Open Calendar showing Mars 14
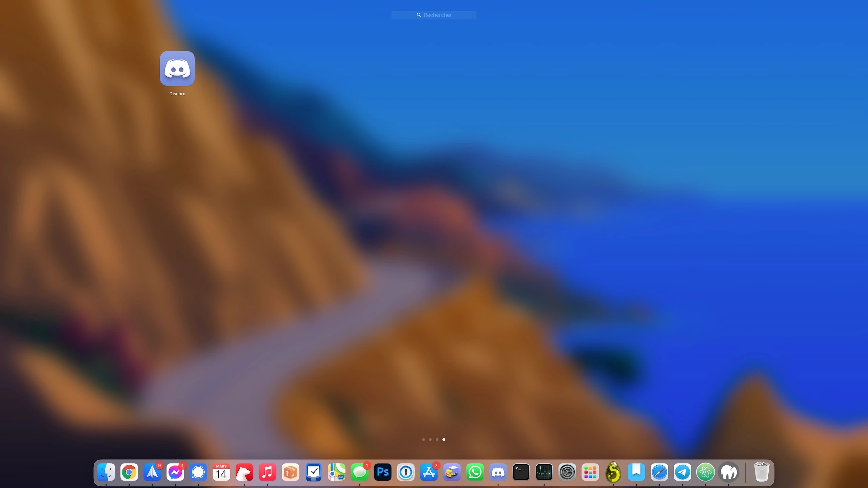Screen dimensions: 868x488 click(221, 472)
